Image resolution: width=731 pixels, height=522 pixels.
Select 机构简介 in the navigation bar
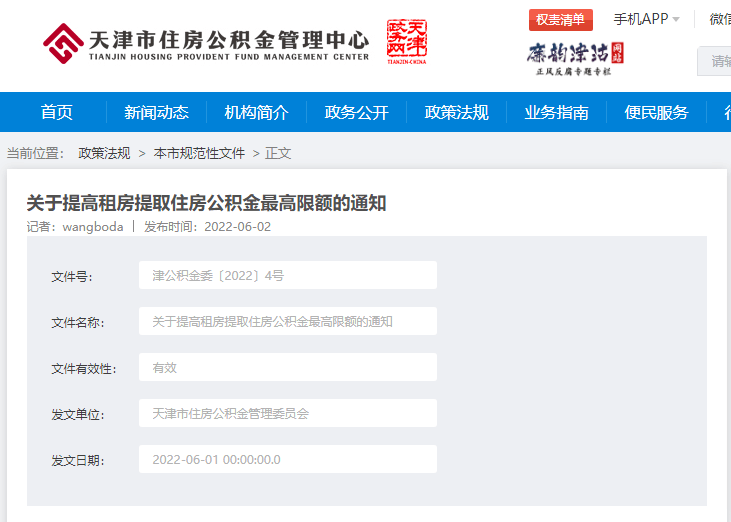pos(256,112)
